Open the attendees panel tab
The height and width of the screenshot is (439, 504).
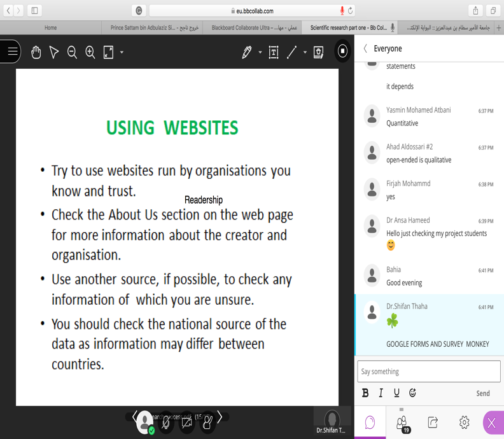coord(402,422)
